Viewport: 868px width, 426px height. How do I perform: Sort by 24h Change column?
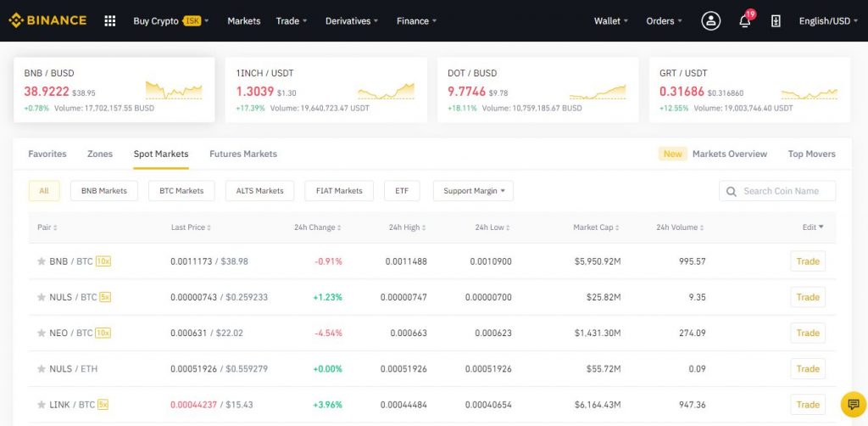click(x=318, y=227)
